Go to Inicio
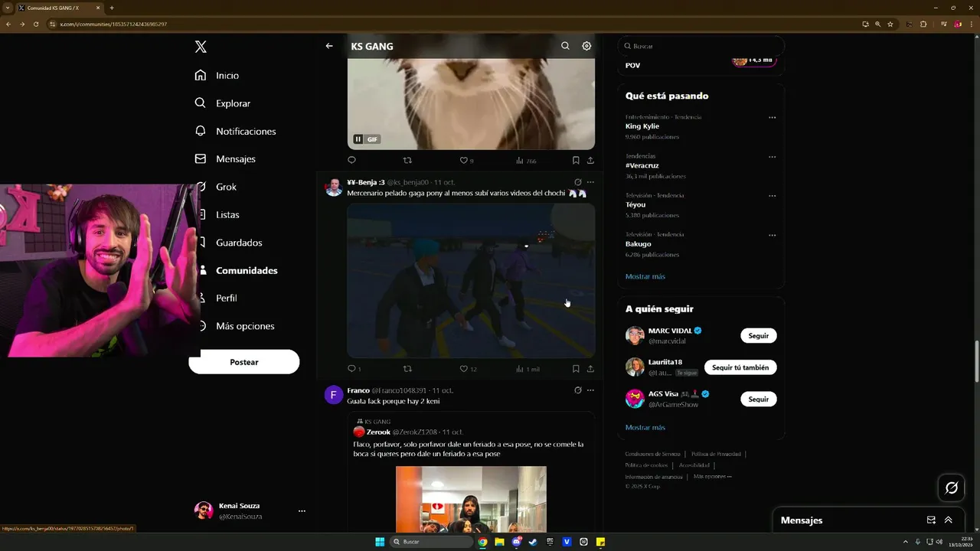The width and height of the screenshot is (980, 551). tap(217, 76)
